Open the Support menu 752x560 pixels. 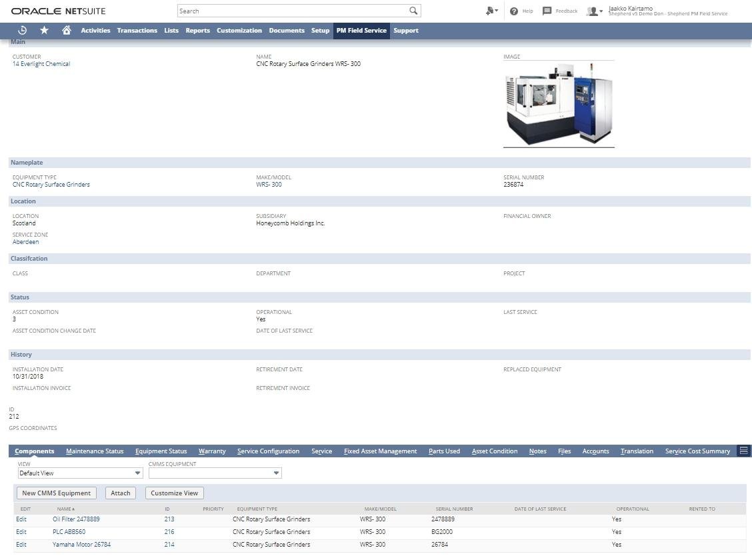[406, 30]
